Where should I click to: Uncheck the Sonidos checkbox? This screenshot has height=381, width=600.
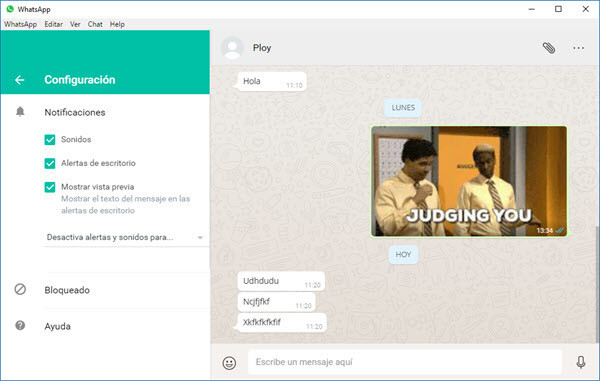pyautogui.click(x=50, y=140)
